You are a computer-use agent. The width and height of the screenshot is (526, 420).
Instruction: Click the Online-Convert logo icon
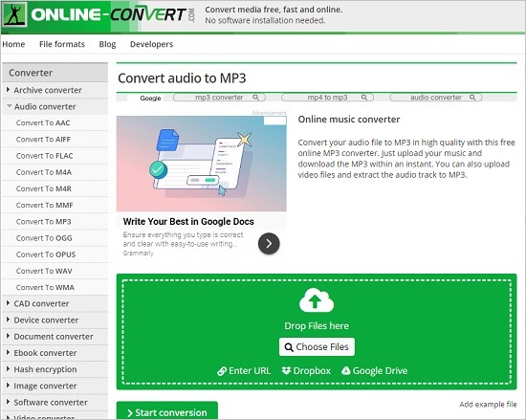point(14,14)
